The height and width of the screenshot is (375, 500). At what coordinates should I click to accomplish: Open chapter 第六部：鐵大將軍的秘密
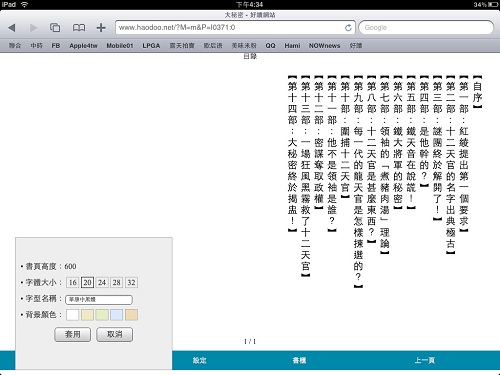point(398,142)
